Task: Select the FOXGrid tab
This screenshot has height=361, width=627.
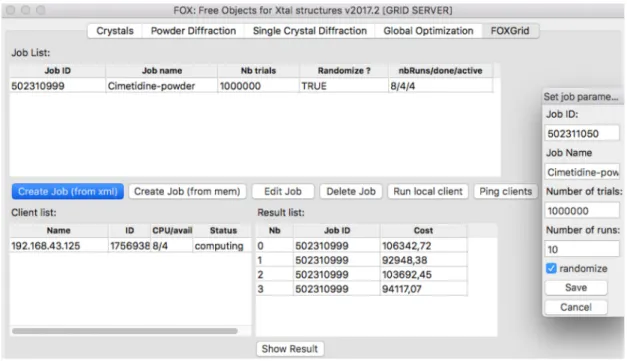Action: pos(510,31)
